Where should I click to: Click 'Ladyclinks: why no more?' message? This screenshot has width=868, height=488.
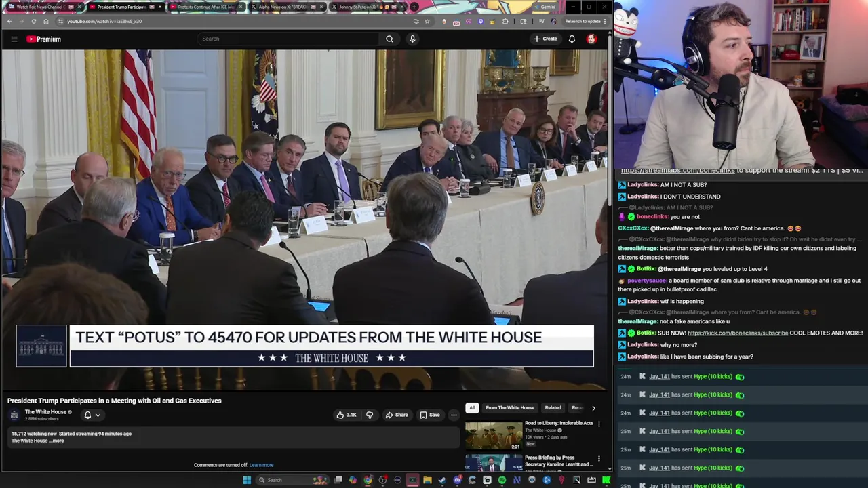[x=658, y=345]
